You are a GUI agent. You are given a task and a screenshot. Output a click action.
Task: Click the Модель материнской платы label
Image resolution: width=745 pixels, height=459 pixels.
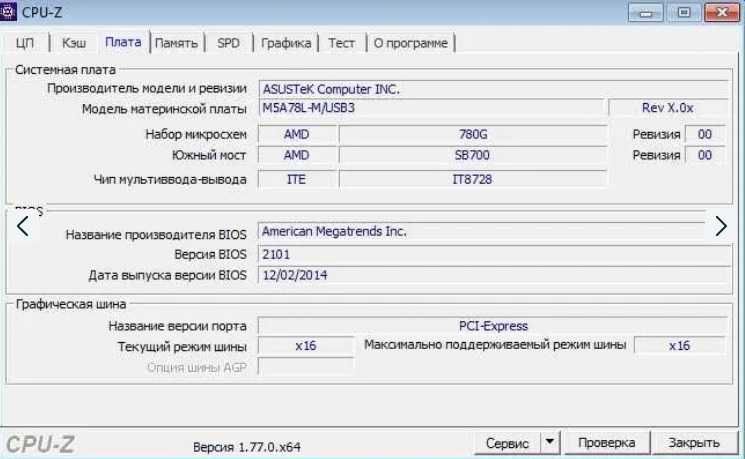pyautogui.click(x=164, y=109)
